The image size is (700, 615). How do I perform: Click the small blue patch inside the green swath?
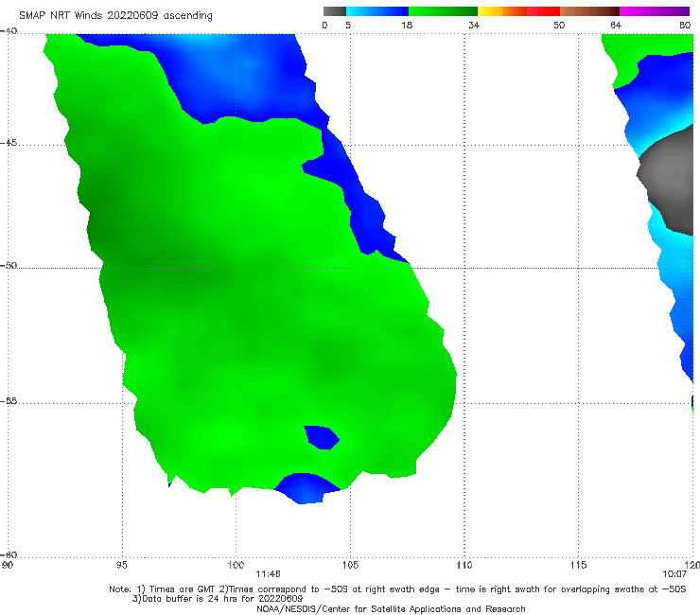tap(322, 438)
